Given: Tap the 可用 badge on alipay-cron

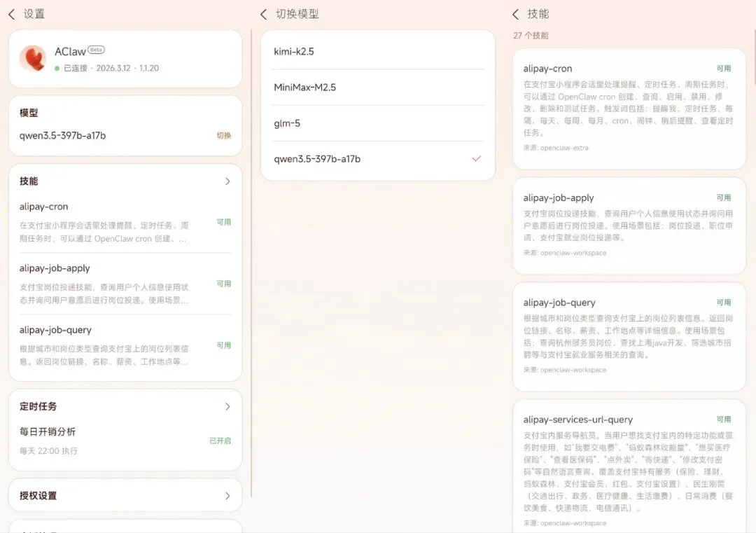Looking at the screenshot, I should (x=724, y=68).
